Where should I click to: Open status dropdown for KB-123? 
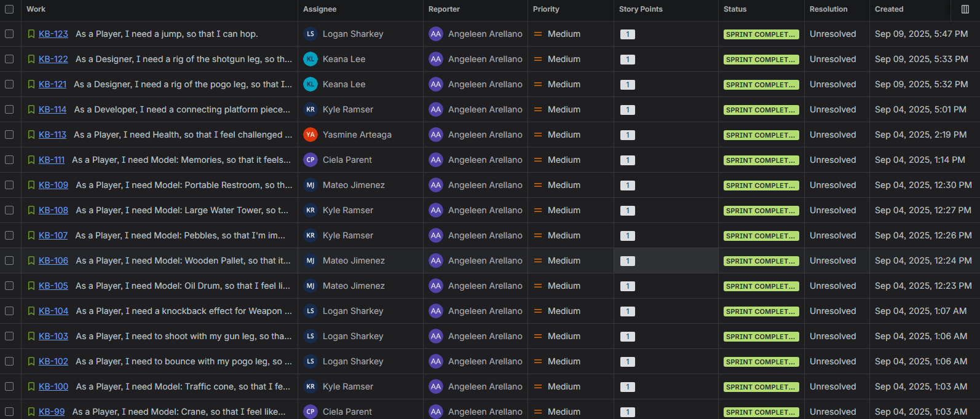(761, 34)
